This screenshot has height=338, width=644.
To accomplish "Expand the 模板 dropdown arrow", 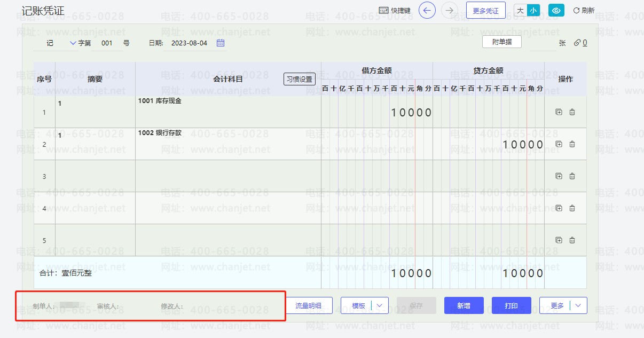I will pos(380,305).
